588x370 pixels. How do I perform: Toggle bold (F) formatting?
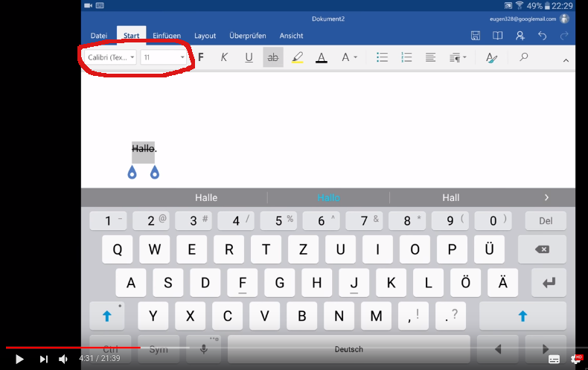tap(201, 57)
